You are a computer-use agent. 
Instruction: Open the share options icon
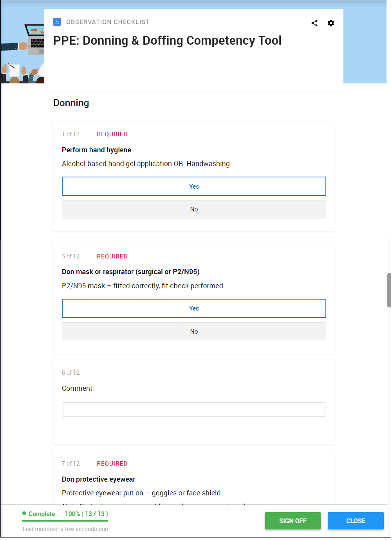click(x=314, y=23)
